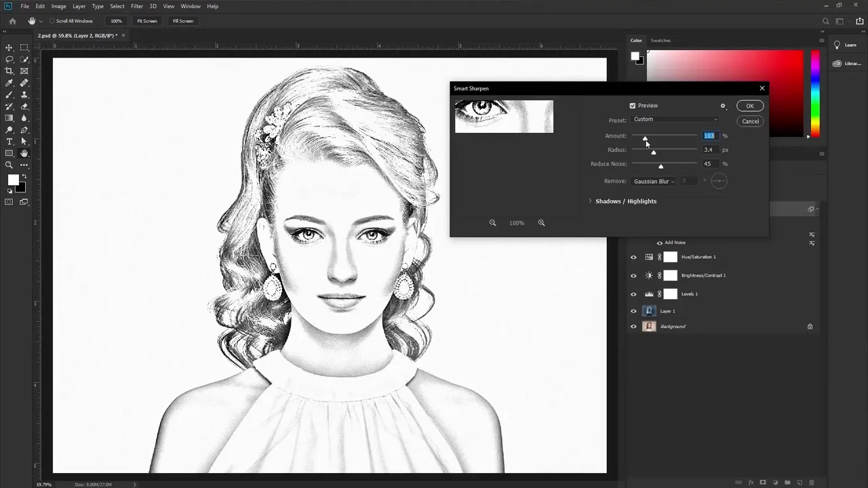Click the Radius slider handle
Viewport: 868px width, 488px height.
click(654, 152)
